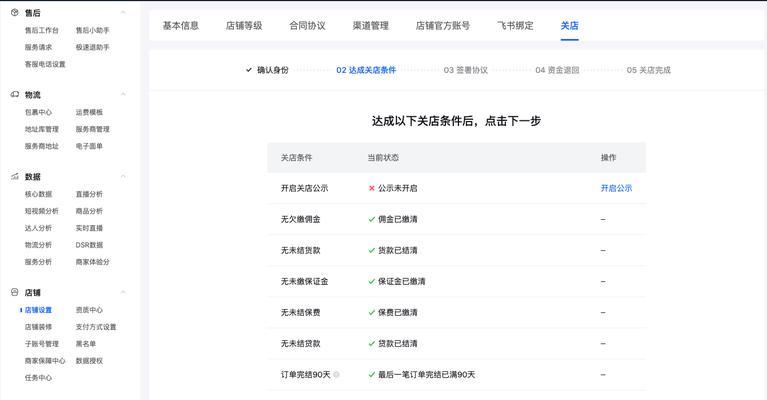The width and height of the screenshot is (767, 400).
Task: Collapse the 售后 sidebar section
Action: pyautogui.click(x=33, y=13)
